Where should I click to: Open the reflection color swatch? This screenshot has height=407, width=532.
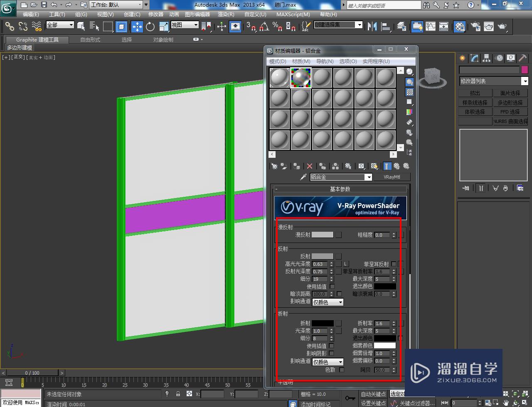click(323, 257)
